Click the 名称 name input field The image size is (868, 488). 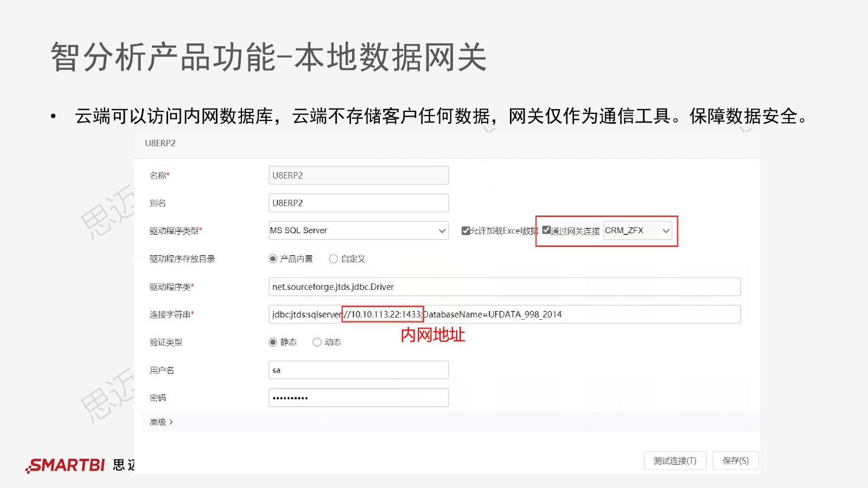[358, 175]
